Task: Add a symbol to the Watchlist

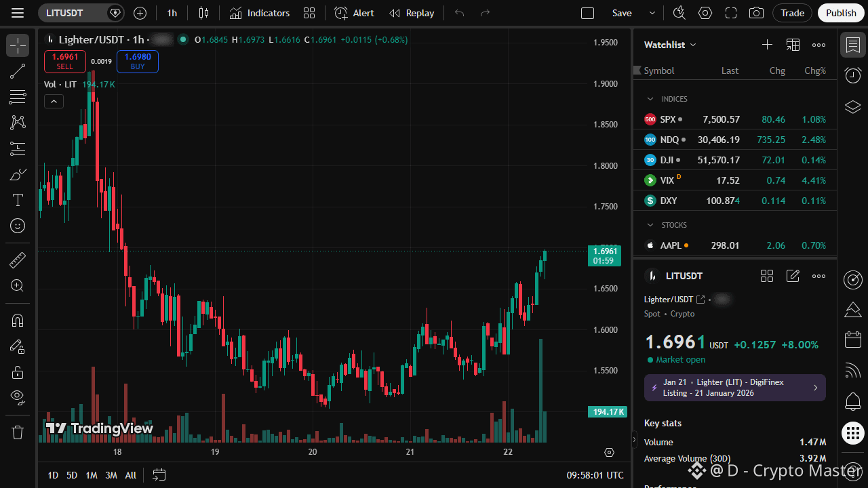Action: click(767, 45)
